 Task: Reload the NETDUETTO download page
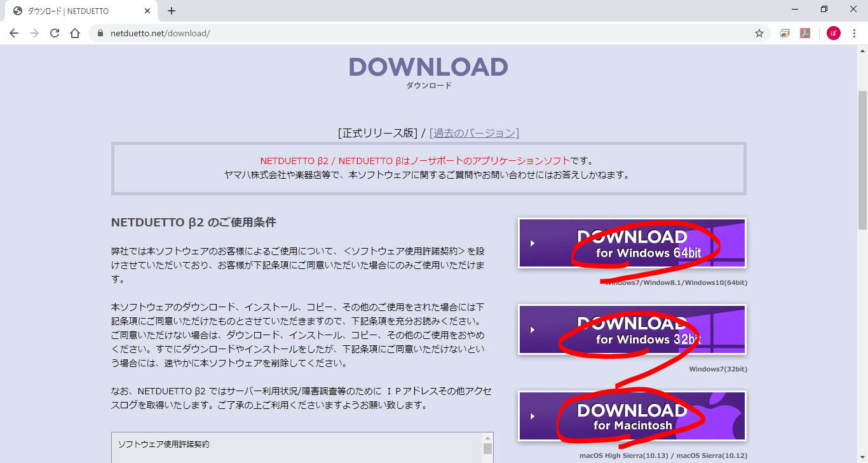pos(55,33)
